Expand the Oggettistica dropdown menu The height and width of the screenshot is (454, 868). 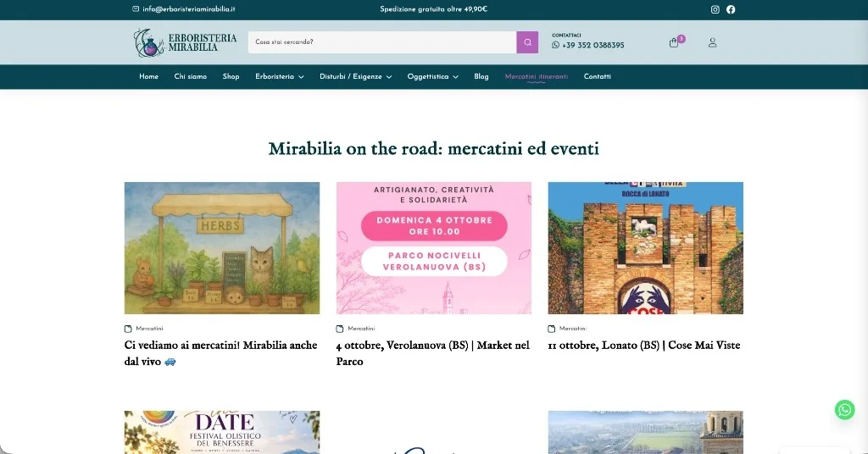[x=433, y=77]
